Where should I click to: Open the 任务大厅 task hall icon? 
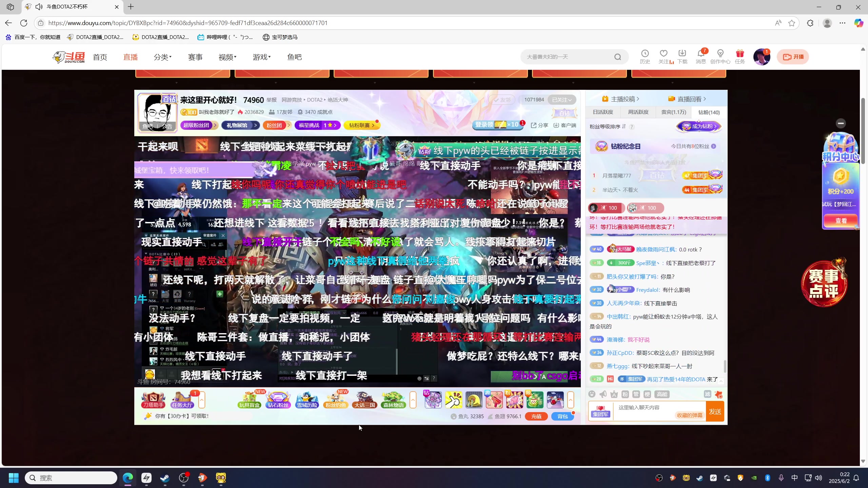182,400
